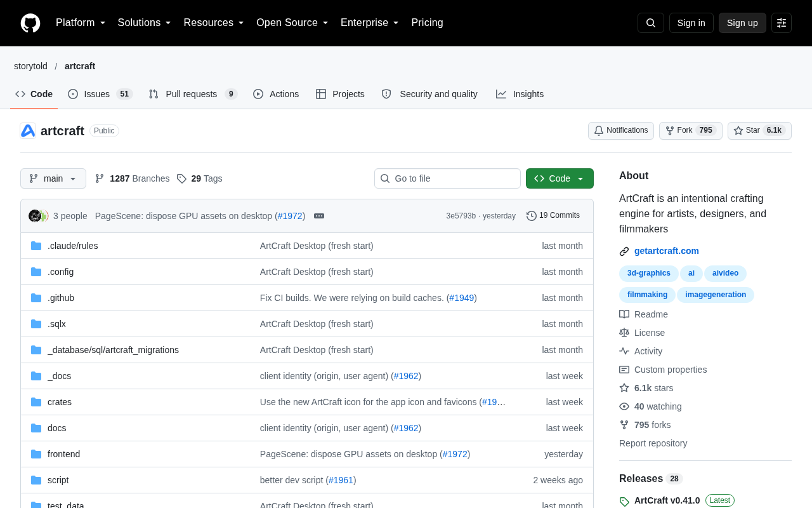Expand the Platform navigation menu

(x=81, y=23)
